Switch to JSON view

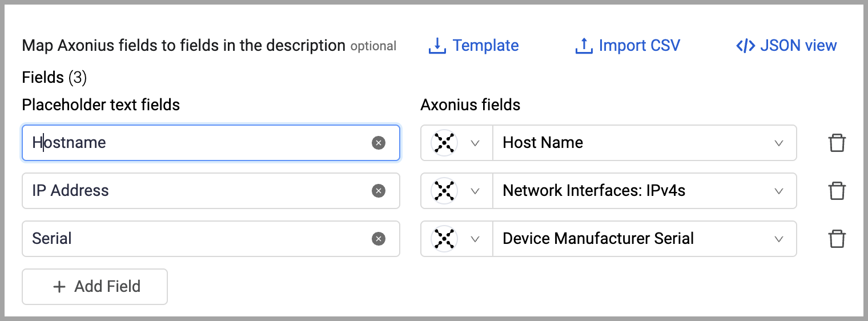[x=786, y=46]
